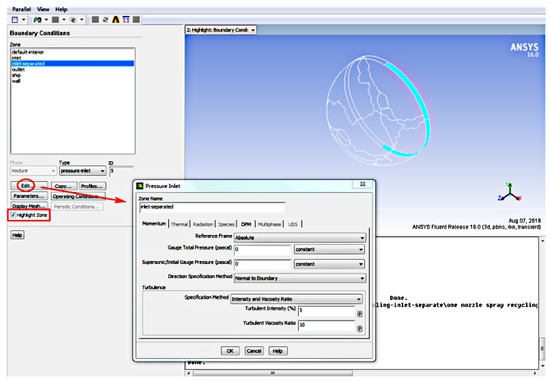Click the console horizontal scrollbar
The height and width of the screenshot is (382, 550).
coord(362,373)
